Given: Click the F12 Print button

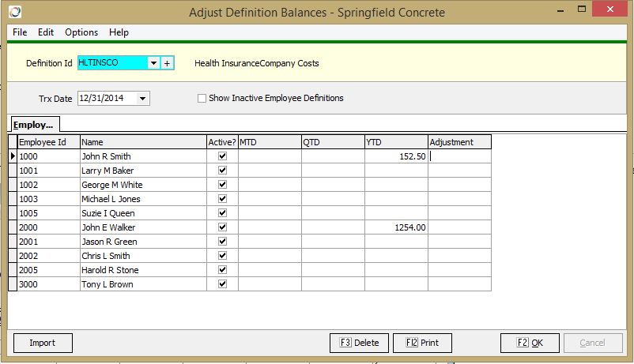Looking at the screenshot, I should (x=422, y=343).
